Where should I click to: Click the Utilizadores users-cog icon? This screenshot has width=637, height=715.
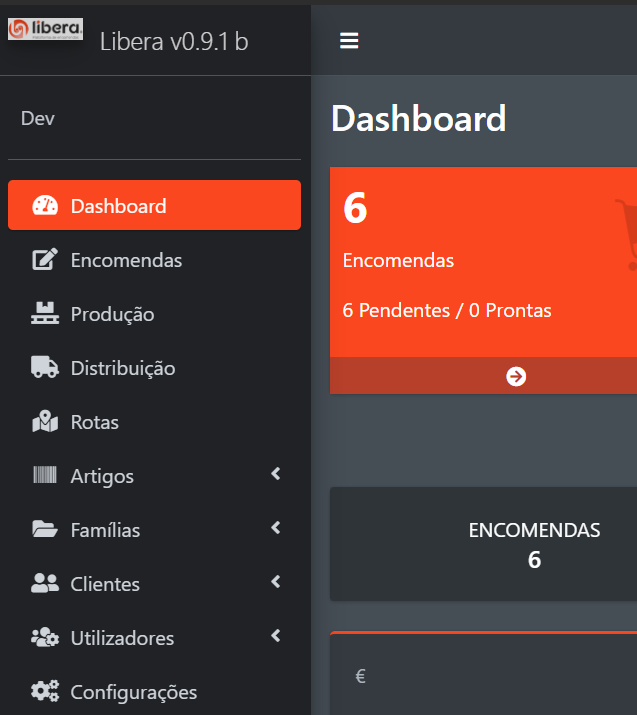[x=45, y=638]
